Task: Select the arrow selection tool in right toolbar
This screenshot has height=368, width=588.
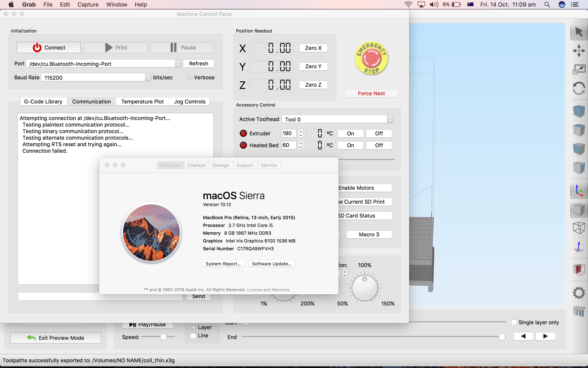Action: coord(579,32)
